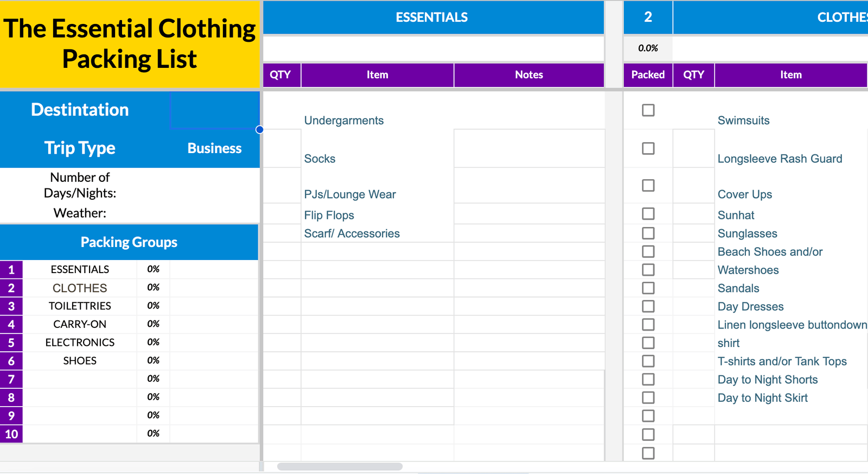
Task: Check the Swimsuits packed checkbox
Action: [648, 110]
